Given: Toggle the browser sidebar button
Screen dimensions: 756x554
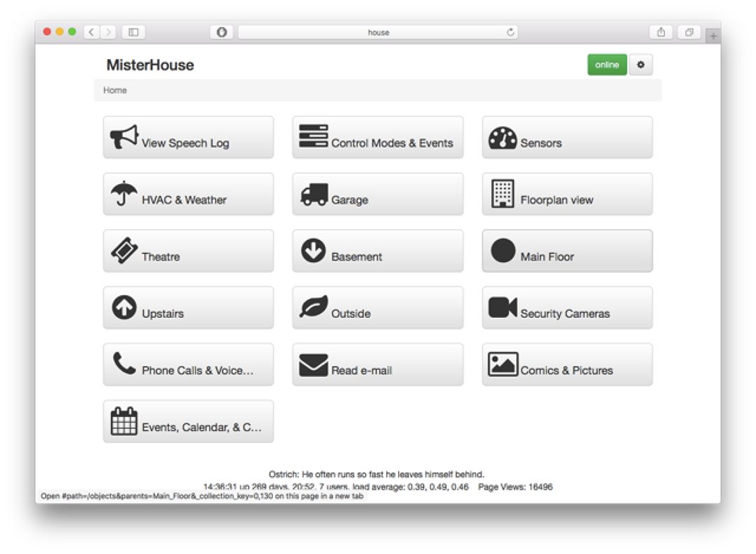Looking at the screenshot, I should [134, 32].
